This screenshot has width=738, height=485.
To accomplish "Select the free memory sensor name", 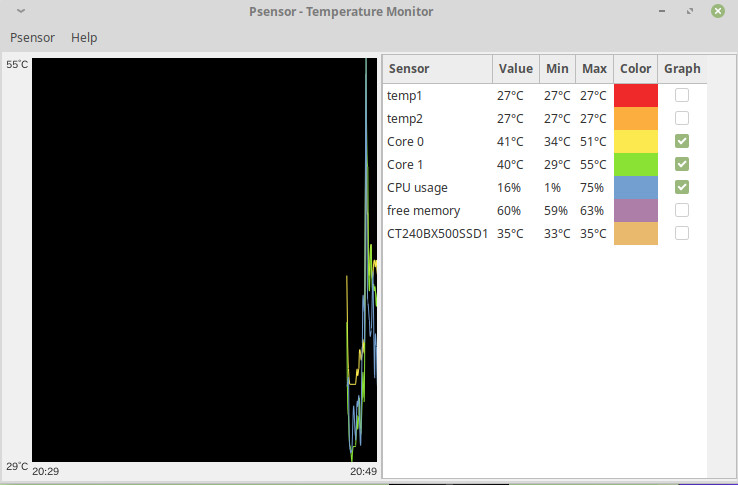I will [423, 210].
